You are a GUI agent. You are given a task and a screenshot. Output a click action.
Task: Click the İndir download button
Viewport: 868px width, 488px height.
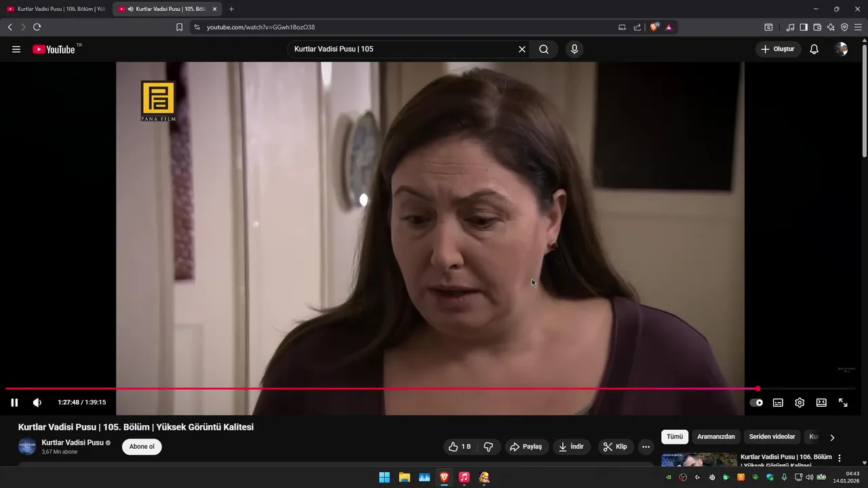[x=572, y=447]
